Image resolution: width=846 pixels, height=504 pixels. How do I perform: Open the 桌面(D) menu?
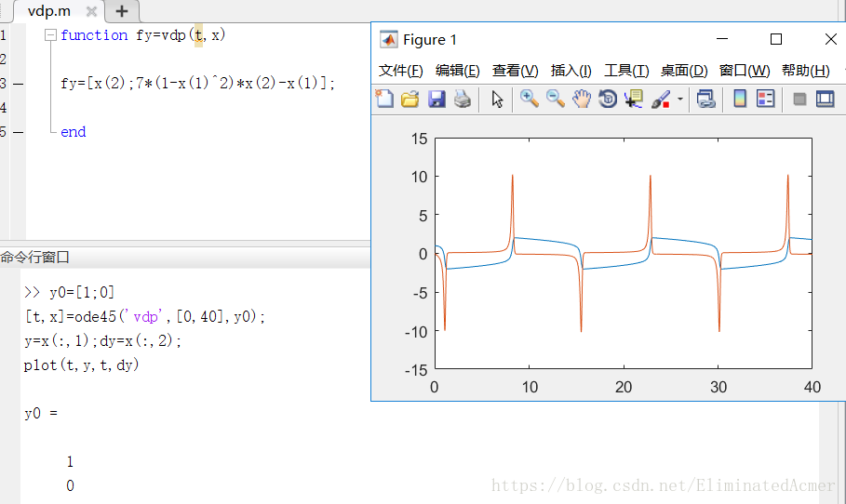[x=684, y=71]
